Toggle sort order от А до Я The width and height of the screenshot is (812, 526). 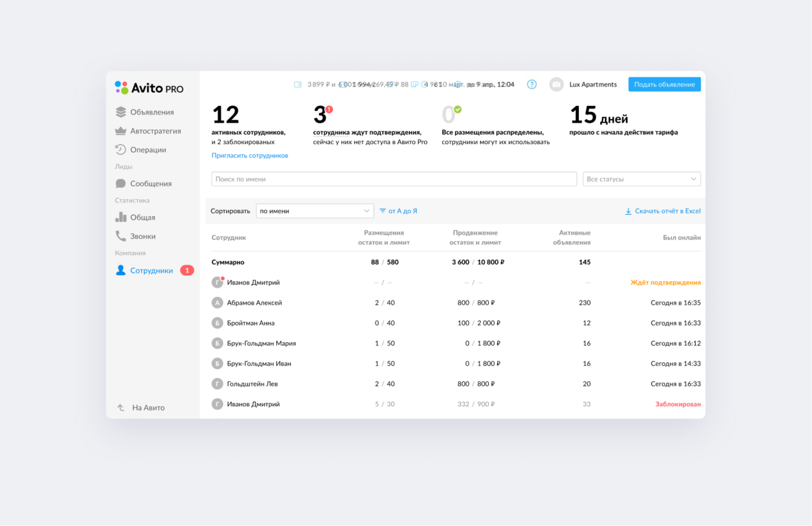(x=398, y=211)
